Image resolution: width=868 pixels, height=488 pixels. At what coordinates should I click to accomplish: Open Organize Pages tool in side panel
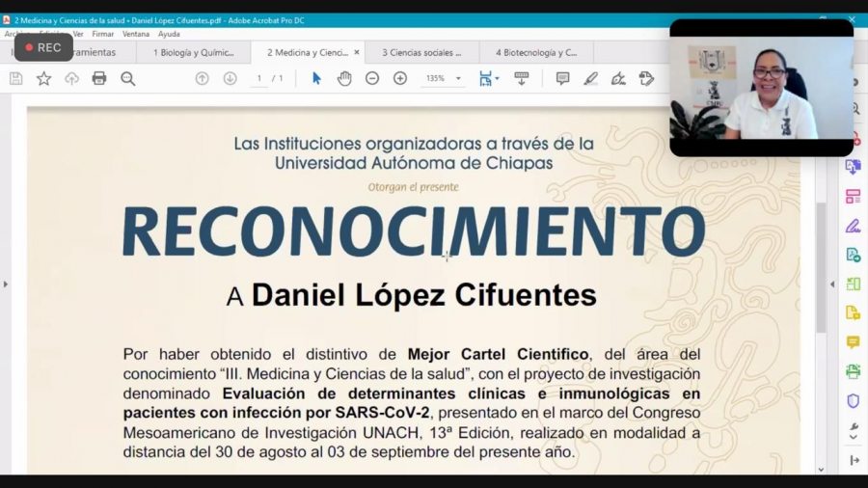[x=854, y=197]
